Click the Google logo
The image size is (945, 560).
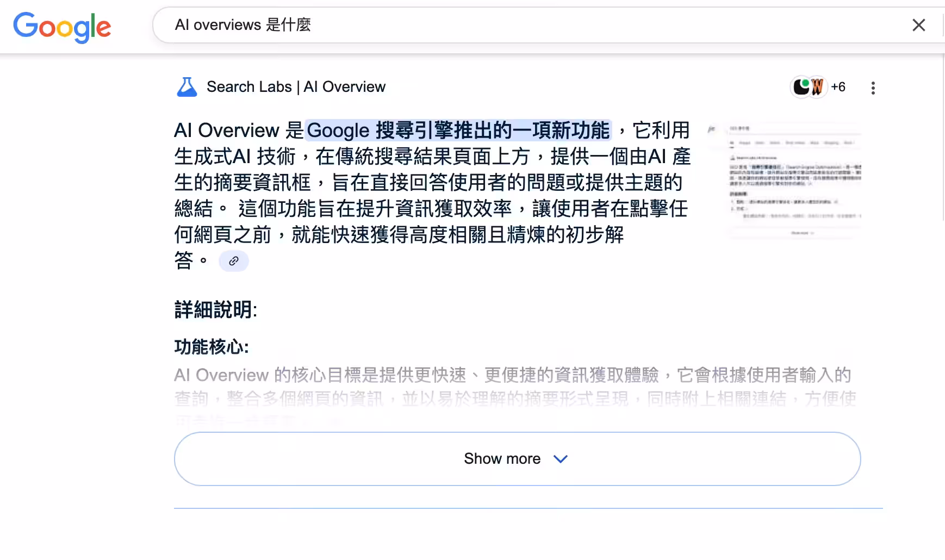coord(62,27)
